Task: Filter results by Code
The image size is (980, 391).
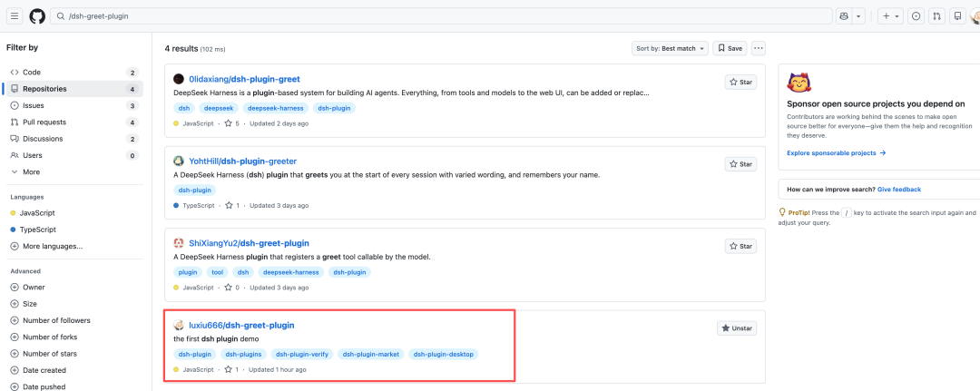Action: point(74,73)
